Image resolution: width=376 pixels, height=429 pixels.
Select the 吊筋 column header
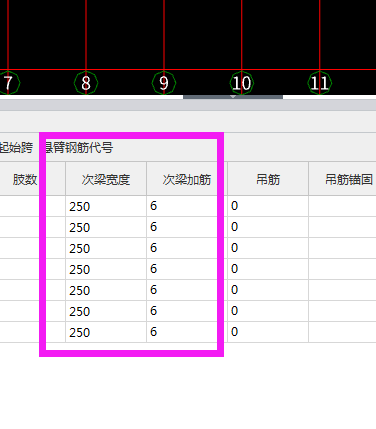pos(268,179)
